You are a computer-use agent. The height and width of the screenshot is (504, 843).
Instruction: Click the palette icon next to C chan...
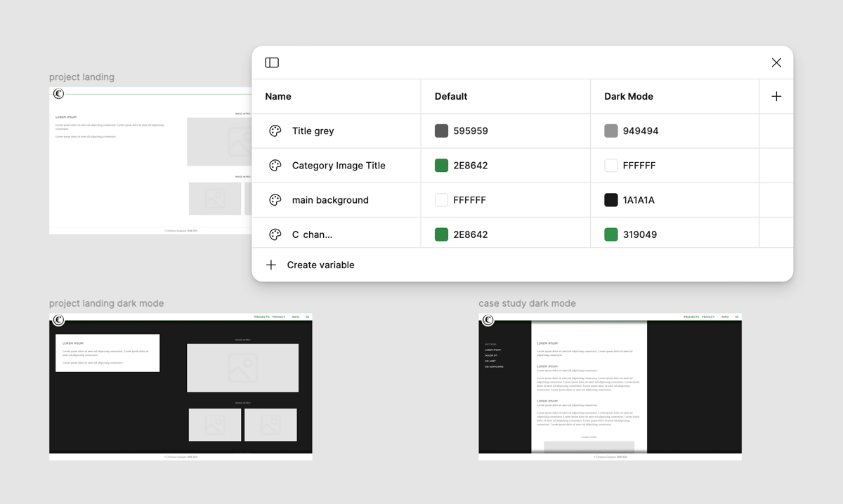pos(274,232)
